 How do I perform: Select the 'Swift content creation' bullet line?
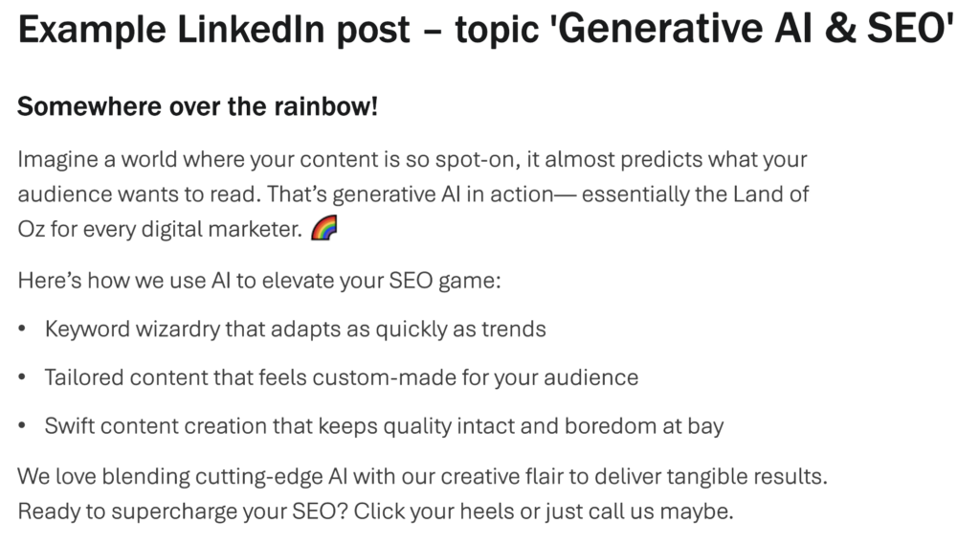[x=384, y=426]
